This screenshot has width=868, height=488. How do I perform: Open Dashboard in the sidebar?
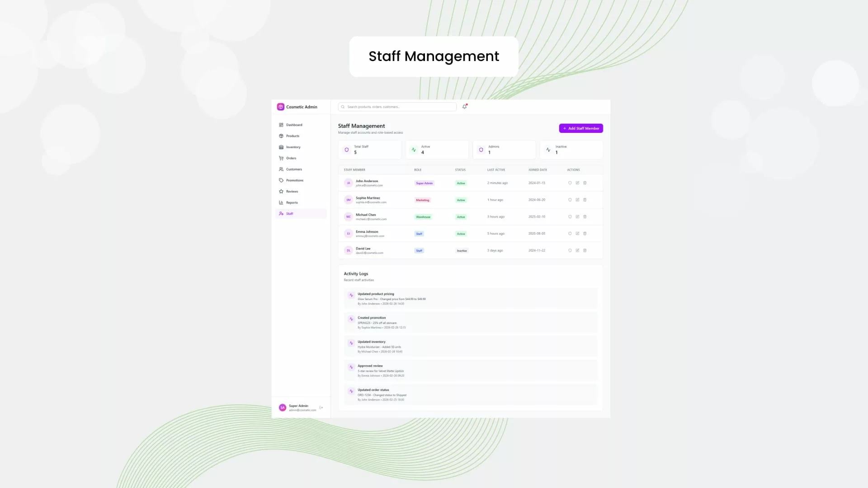294,125
